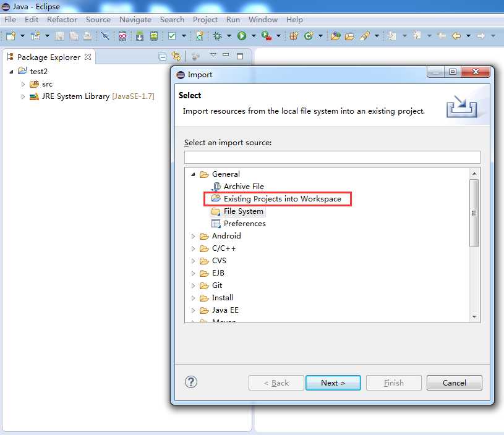Select Archive File import source

click(x=244, y=187)
